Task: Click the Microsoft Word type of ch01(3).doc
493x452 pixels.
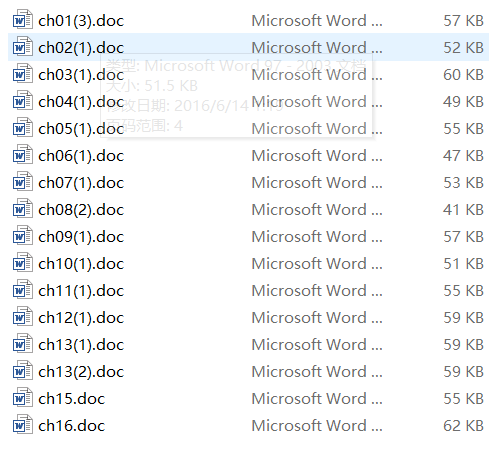Action: point(317,20)
